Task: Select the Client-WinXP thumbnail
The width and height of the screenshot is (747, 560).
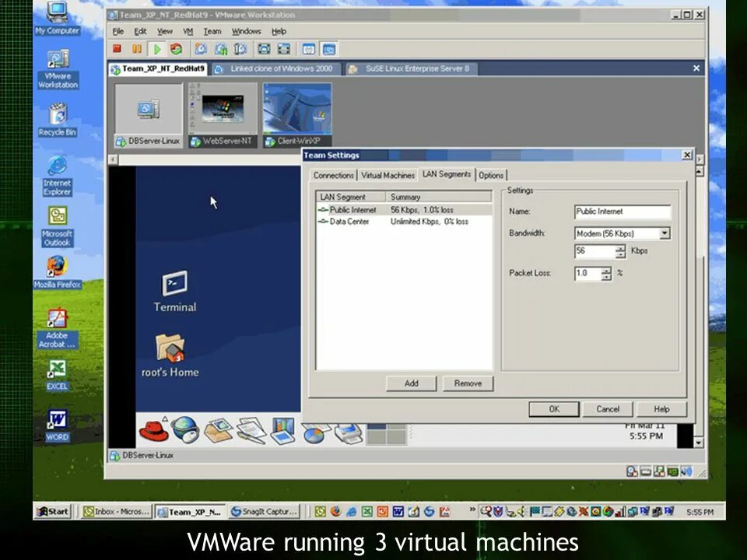Action: click(x=297, y=115)
